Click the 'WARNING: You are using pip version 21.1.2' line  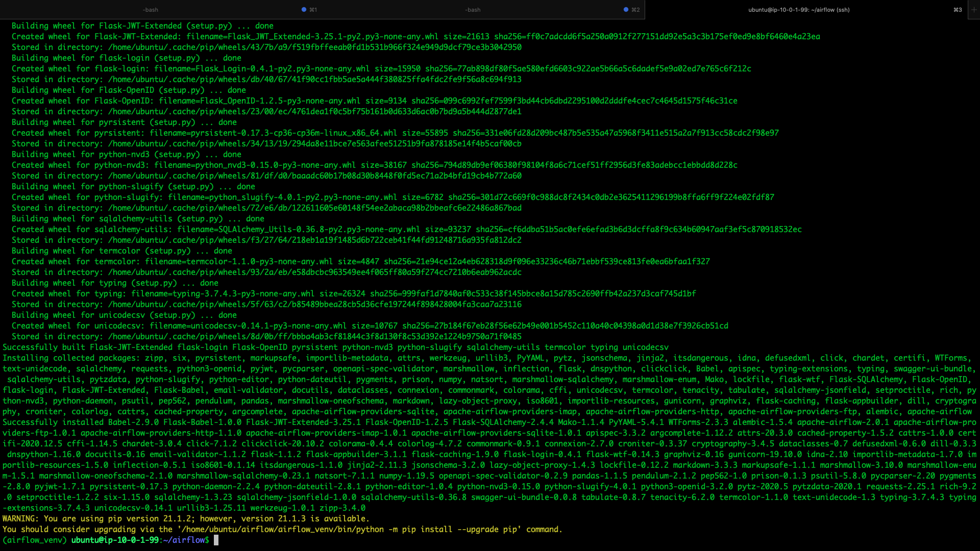point(186,518)
